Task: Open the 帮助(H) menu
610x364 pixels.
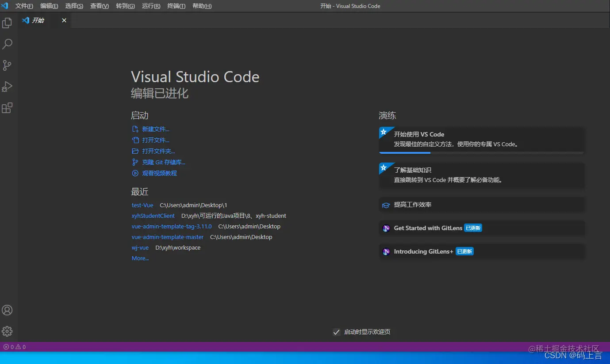Action: pyautogui.click(x=202, y=6)
